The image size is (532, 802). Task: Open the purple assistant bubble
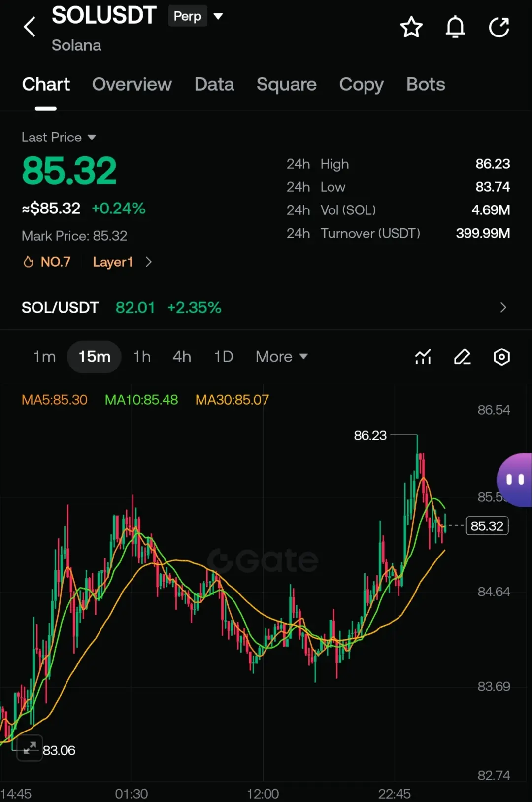click(x=515, y=480)
